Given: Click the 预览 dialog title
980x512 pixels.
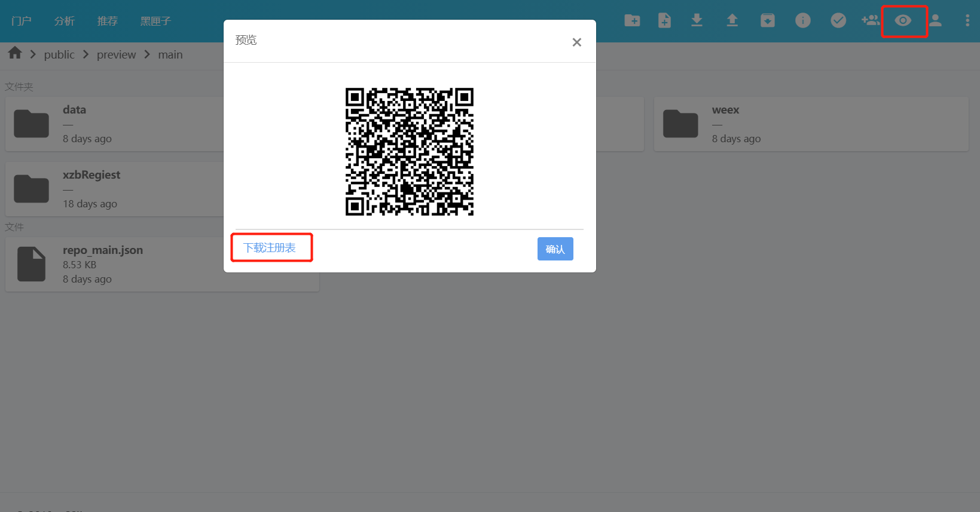Looking at the screenshot, I should coord(246,40).
